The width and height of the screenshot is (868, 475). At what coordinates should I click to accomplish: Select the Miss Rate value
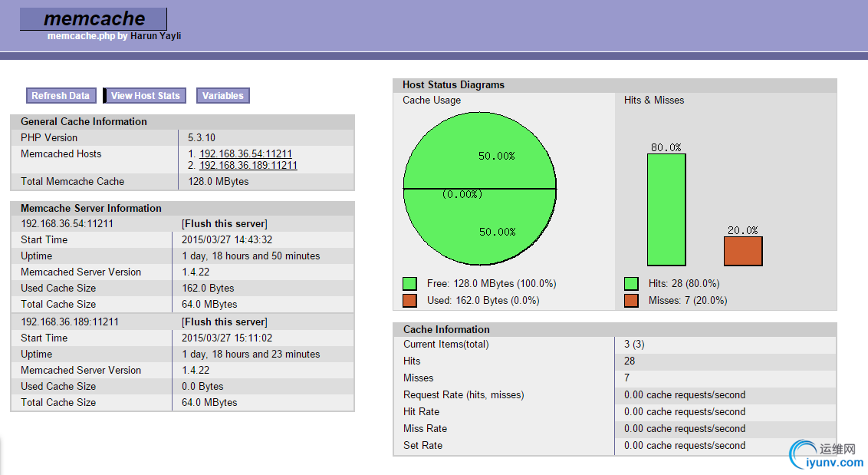(x=685, y=428)
